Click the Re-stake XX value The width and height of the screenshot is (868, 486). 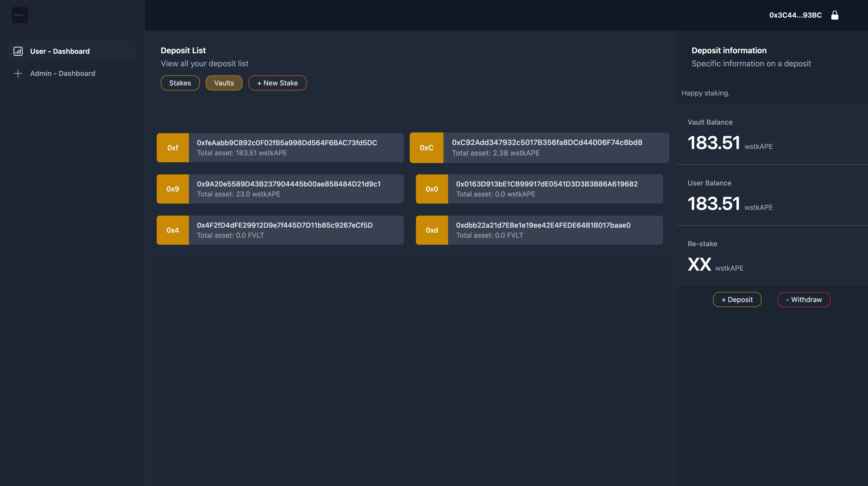pos(699,264)
